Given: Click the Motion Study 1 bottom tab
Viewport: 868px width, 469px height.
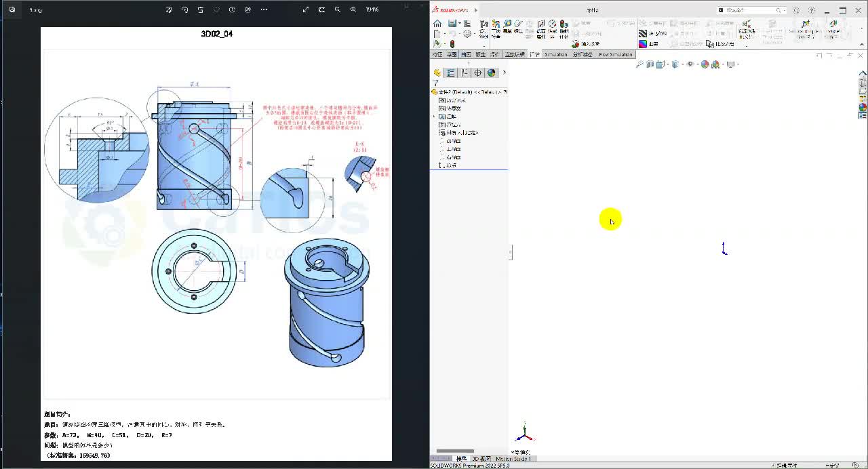Looking at the screenshot, I should (513, 459).
